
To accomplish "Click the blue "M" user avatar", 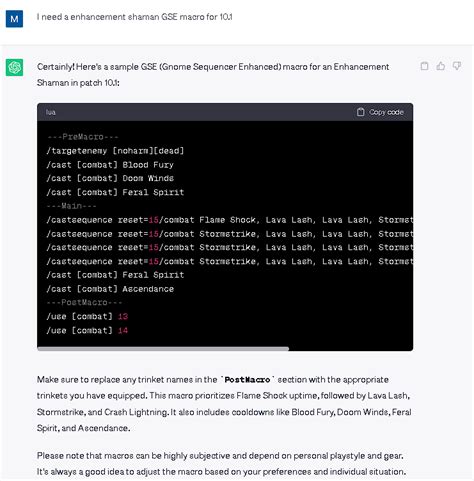I will tap(14, 19).
